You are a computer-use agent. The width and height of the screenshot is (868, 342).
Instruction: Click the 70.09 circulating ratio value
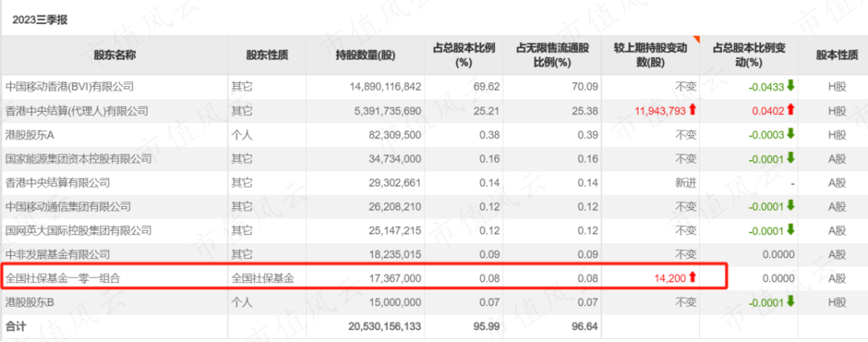(586, 87)
